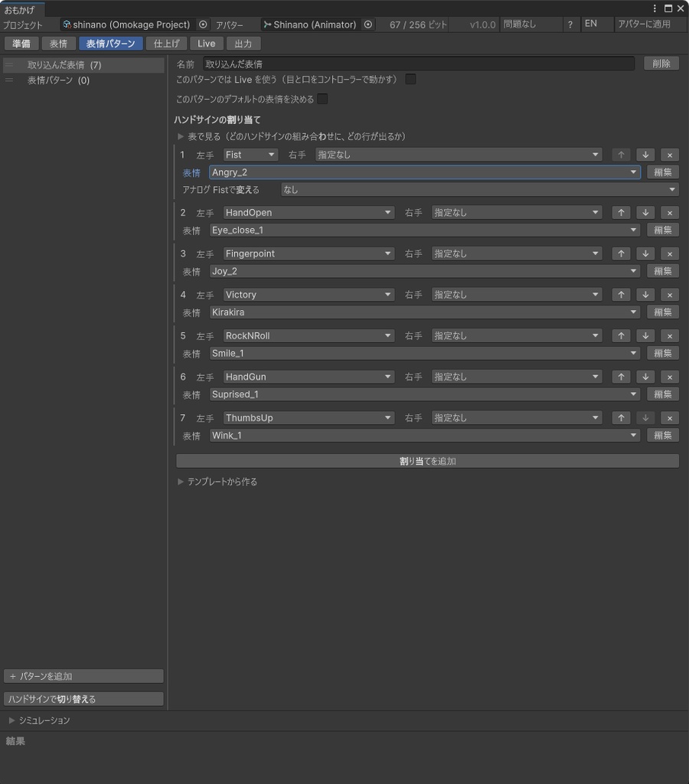Viewport: 689px width, 784px height.
Task: Click the 'パターンを追加' button
Action: tap(83, 676)
